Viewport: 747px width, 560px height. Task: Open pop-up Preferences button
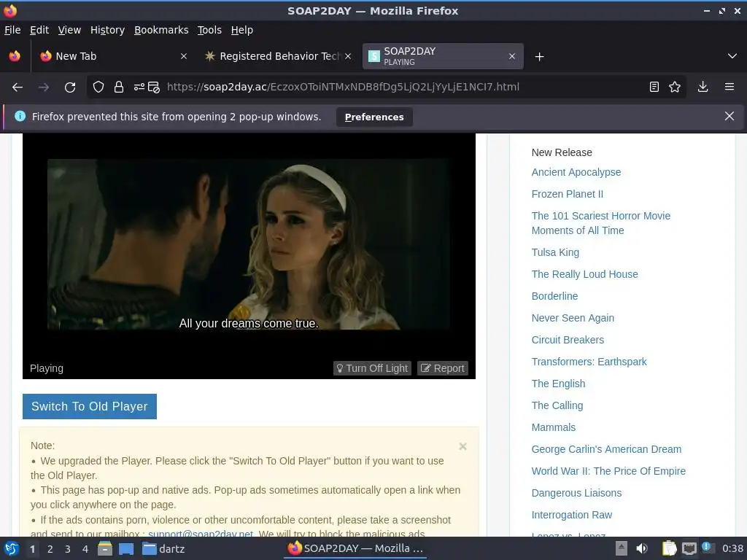374,117
